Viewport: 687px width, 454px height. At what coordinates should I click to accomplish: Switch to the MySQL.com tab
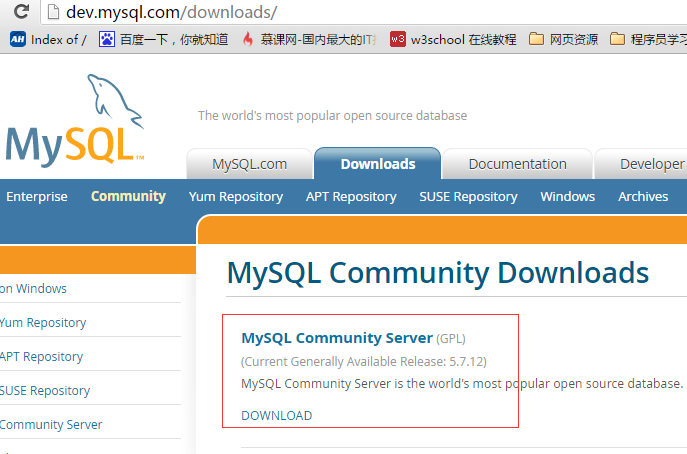250,164
